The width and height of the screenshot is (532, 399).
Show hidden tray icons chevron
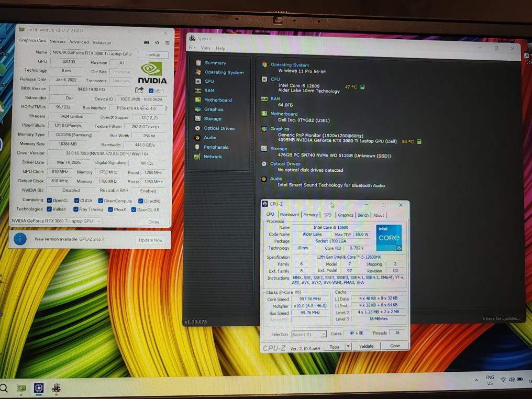coord(476,381)
